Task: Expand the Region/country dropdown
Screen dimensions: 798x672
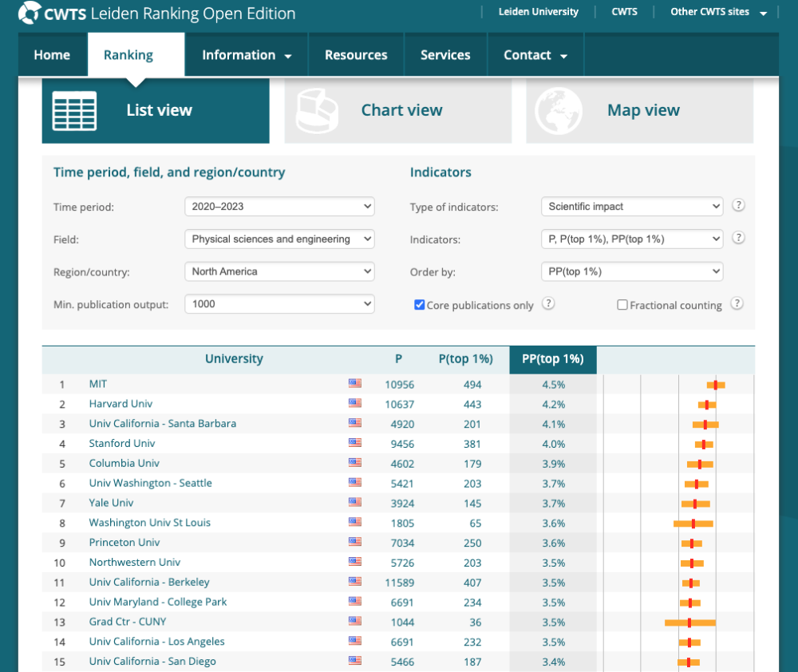Action: [279, 271]
